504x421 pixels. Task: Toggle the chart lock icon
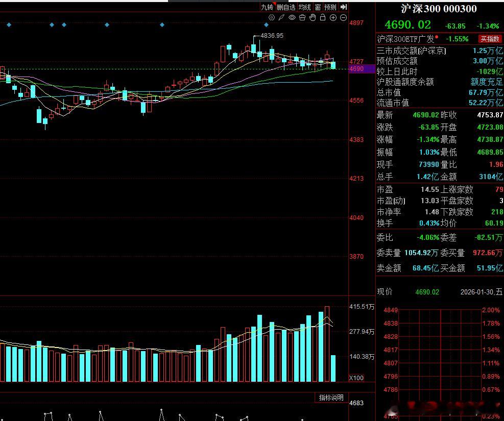323,18
